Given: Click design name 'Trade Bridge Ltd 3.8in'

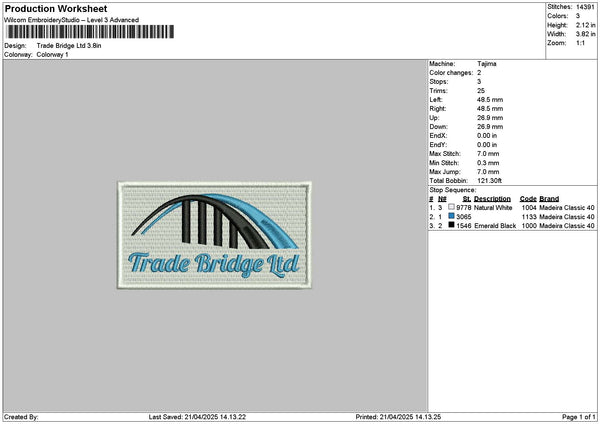Looking at the screenshot, I should pos(69,46).
